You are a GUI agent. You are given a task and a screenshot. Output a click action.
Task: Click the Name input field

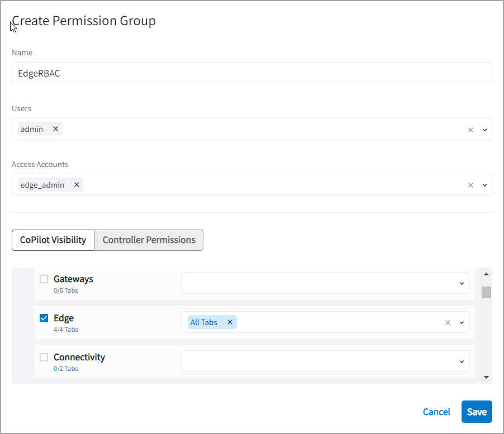click(251, 73)
